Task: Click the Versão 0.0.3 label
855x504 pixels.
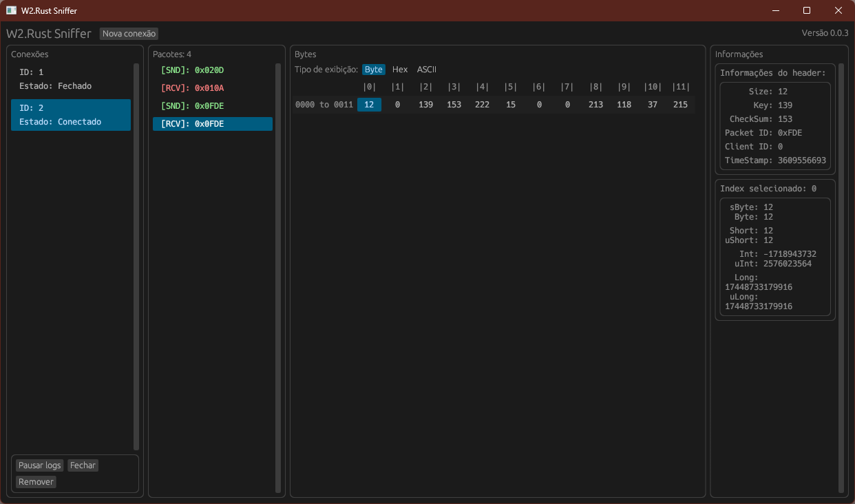Action: [x=825, y=33]
